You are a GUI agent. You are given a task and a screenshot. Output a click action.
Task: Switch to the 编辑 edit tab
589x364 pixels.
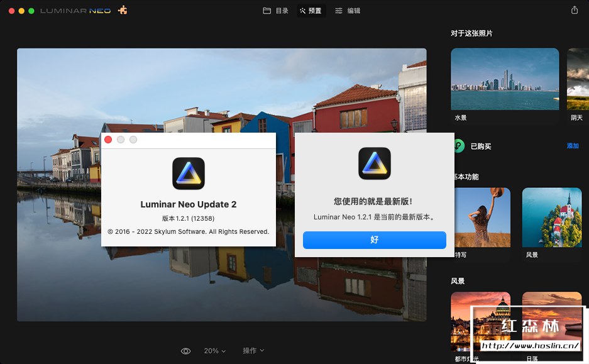348,11
